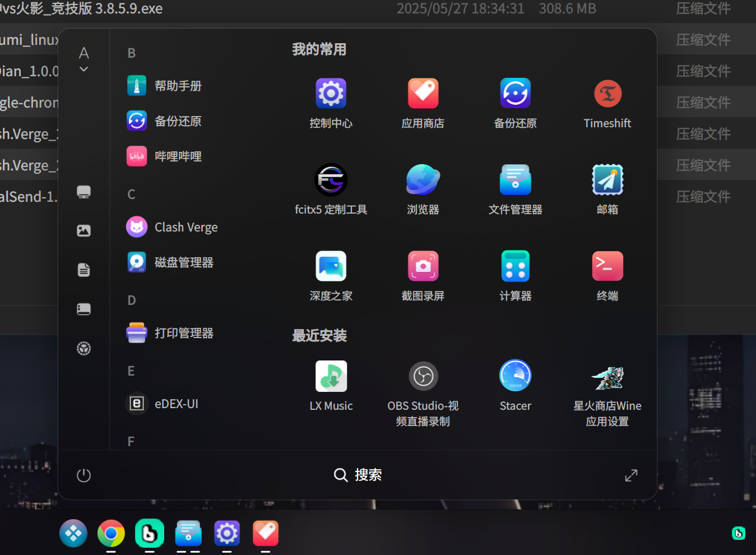Open the pictures folder sidebar shortcut
The height and width of the screenshot is (555, 756).
[x=84, y=230]
